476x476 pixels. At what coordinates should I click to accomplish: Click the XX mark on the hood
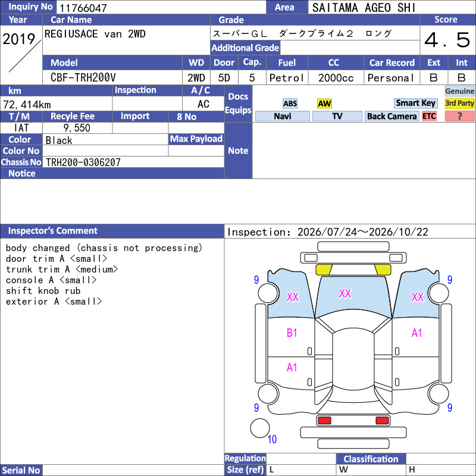345,293
